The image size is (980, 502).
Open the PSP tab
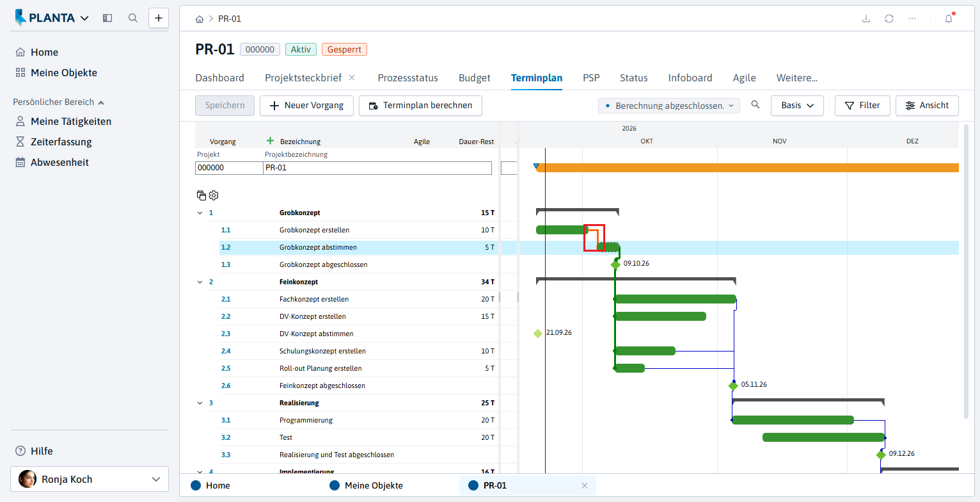pyautogui.click(x=591, y=78)
